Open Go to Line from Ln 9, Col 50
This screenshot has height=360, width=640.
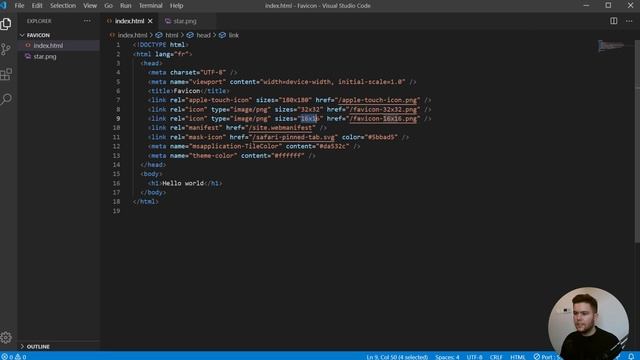pyautogui.click(x=397, y=357)
